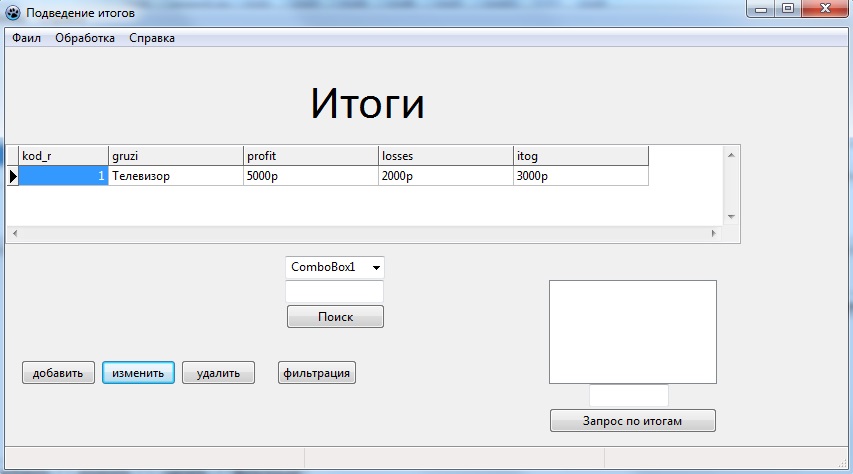This screenshot has width=853, height=474.
Task: Click the изменить button
Action: click(x=138, y=373)
